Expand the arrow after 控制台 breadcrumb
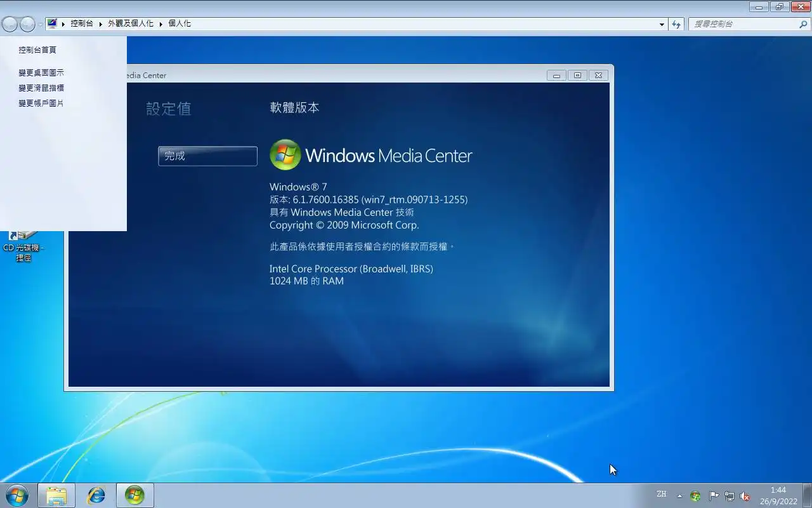 coord(100,23)
